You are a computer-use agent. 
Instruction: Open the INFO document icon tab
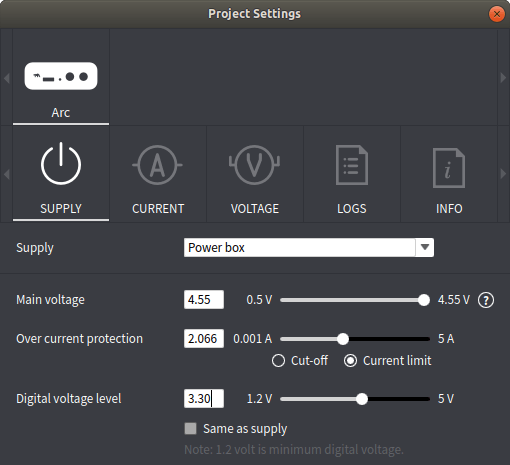449,168
